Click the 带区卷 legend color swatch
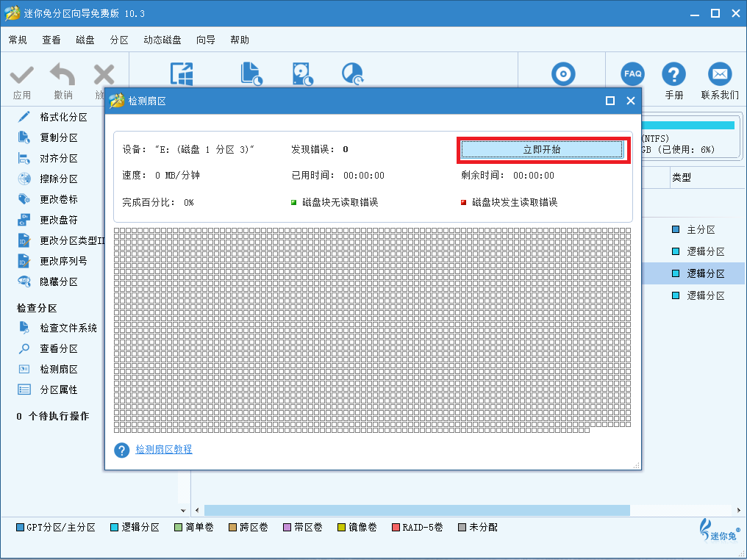Screen dimensions: 747x560 click(287, 528)
